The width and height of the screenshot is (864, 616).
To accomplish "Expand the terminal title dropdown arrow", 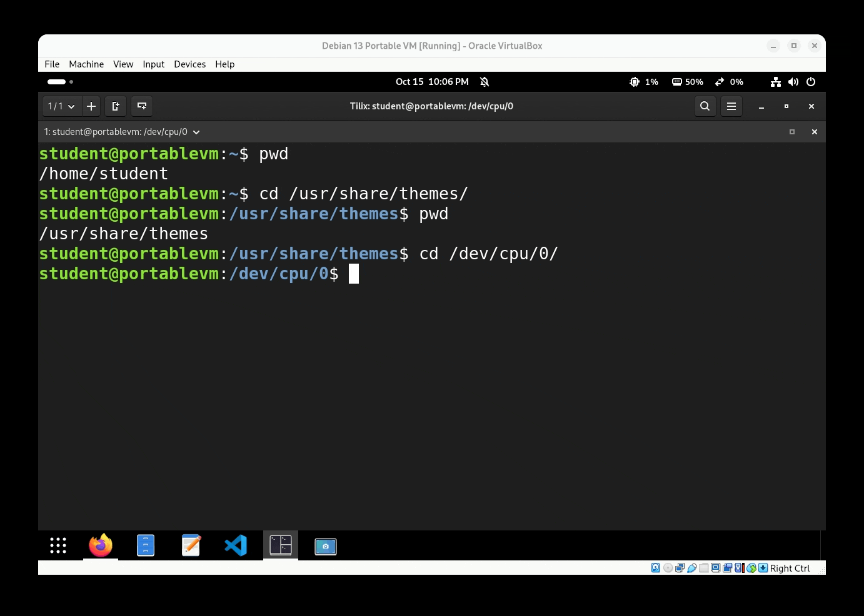I will point(196,132).
